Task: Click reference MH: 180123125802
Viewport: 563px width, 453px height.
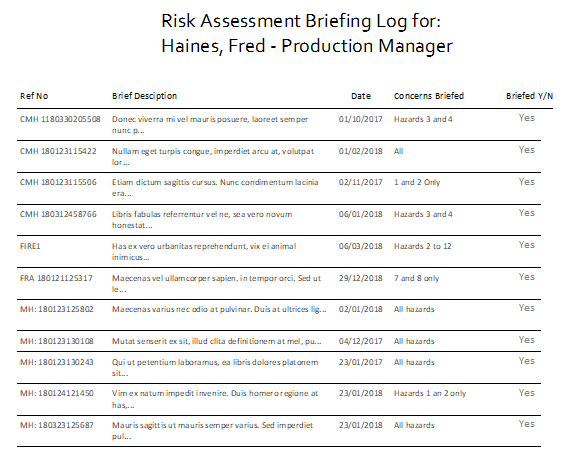Action: (x=57, y=309)
